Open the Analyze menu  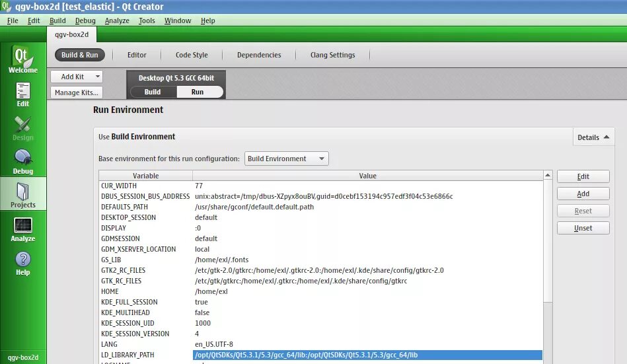pos(117,20)
